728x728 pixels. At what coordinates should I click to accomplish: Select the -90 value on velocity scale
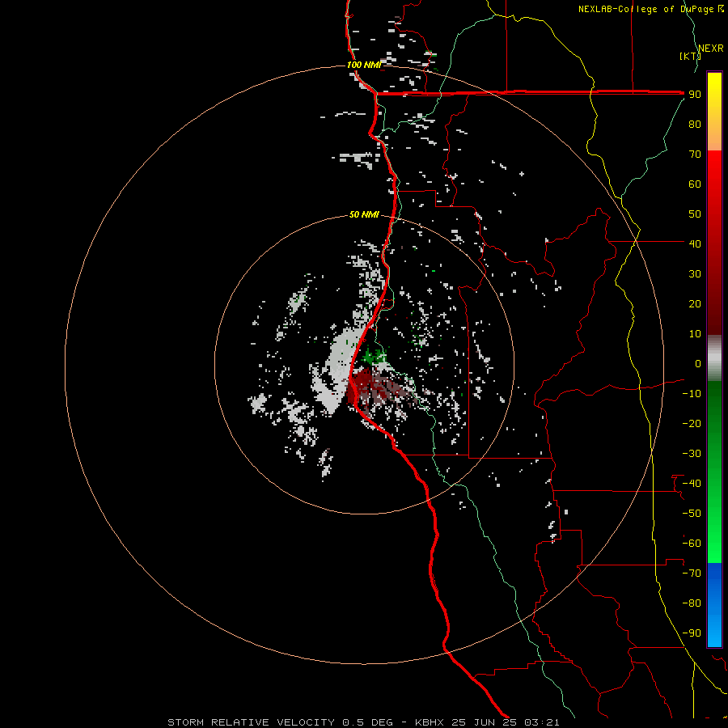tap(692, 633)
